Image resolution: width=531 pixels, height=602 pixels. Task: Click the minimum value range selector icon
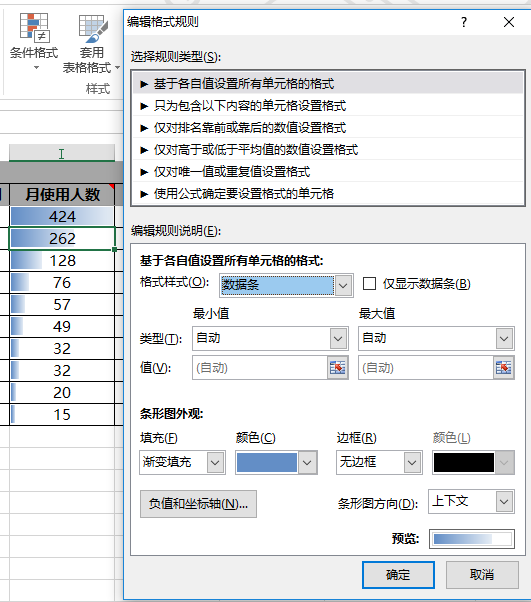click(337, 368)
